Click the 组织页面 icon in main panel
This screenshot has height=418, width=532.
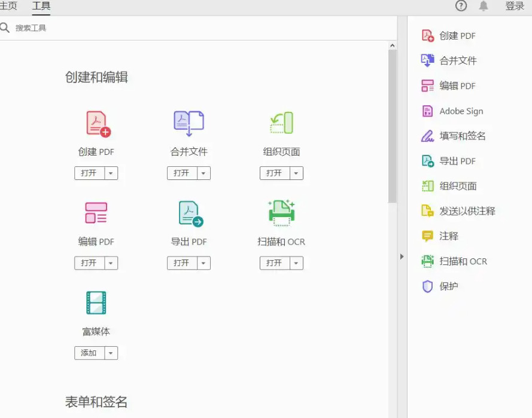(282, 123)
